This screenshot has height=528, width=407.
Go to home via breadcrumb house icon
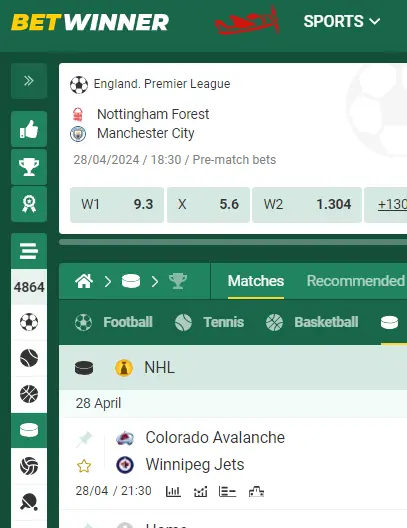(x=84, y=281)
